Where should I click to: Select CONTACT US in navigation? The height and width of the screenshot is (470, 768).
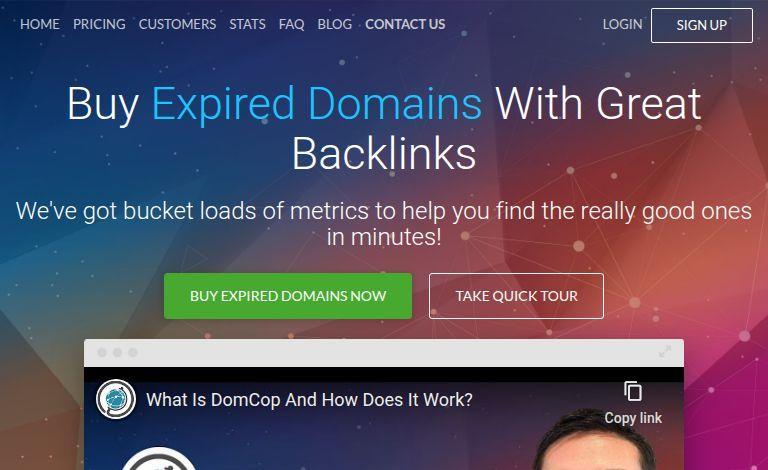tap(405, 24)
